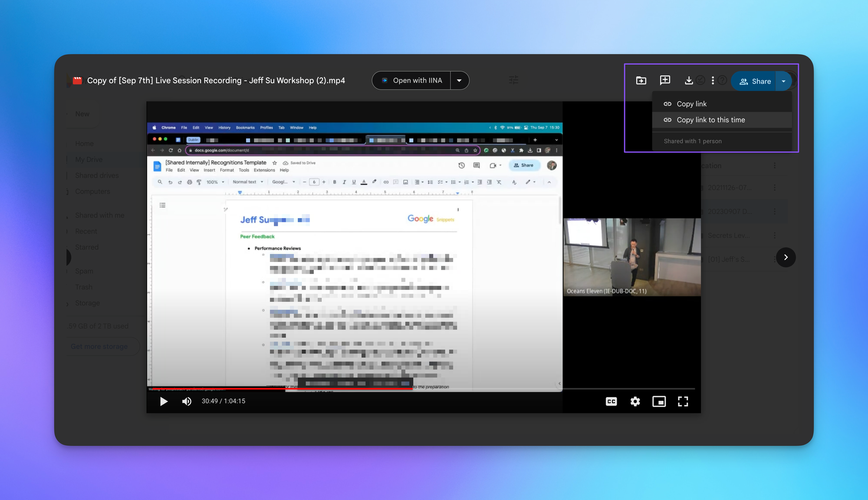Viewport: 868px width, 500px height.
Task: Toggle the miniplayer view
Action: point(659,401)
